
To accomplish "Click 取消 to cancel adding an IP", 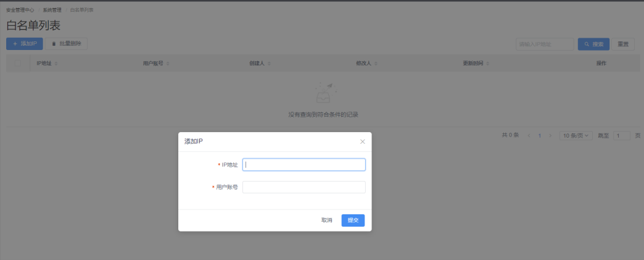I will 326,220.
